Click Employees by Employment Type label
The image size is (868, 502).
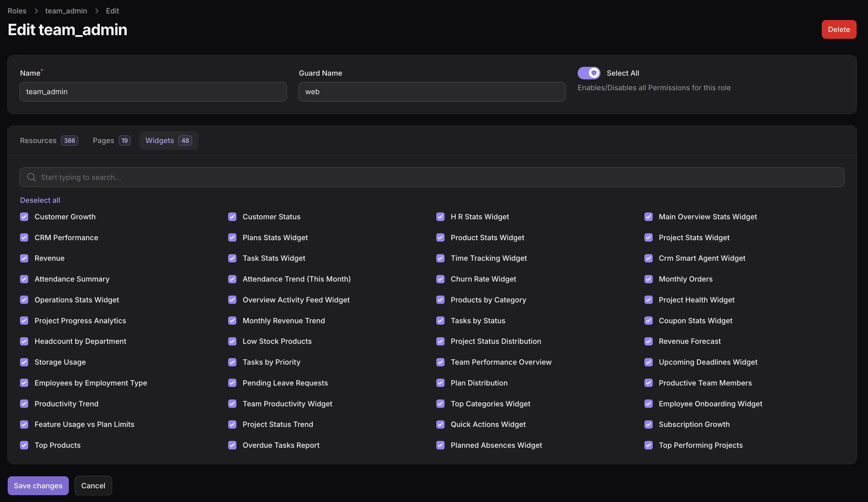(91, 383)
